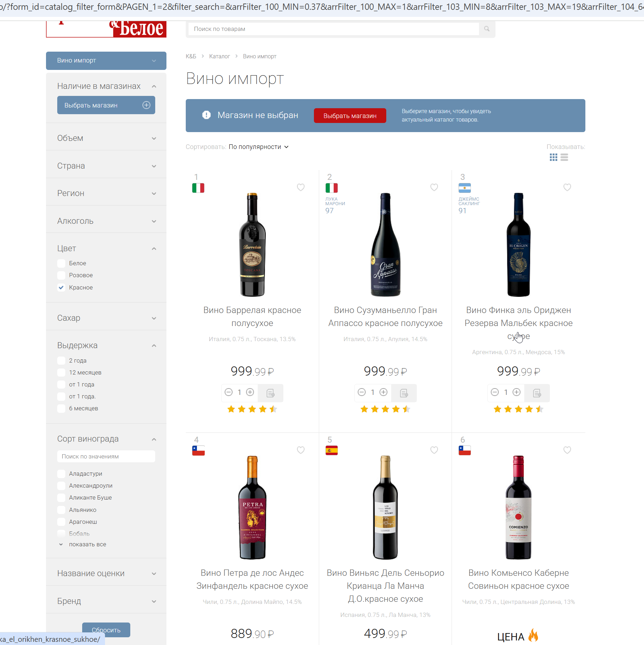Add Сузуманьелло Гран Аппассо to shopping list
Image resolution: width=644 pixels, height=645 pixels.
click(x=404, y=393)
